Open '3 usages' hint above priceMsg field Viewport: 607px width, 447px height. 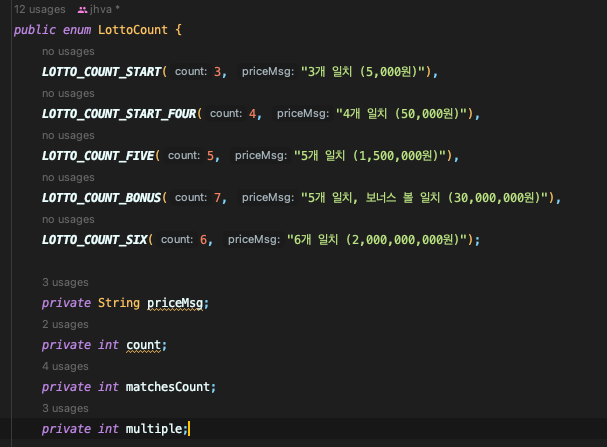[65, 283]
